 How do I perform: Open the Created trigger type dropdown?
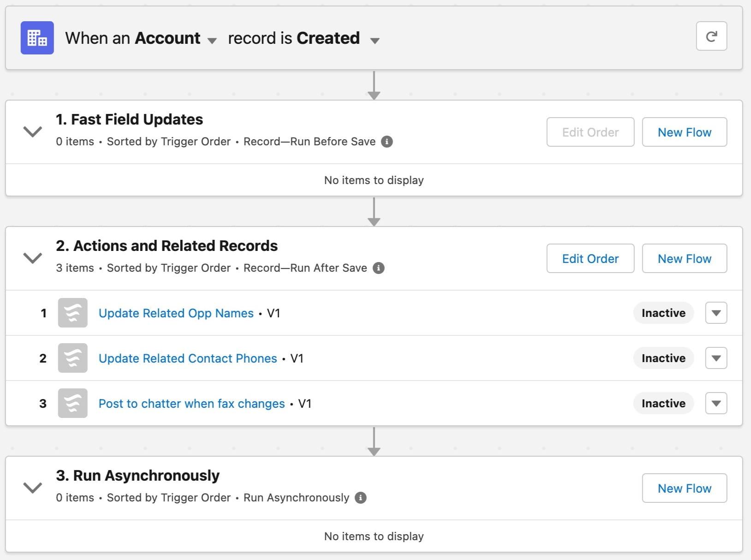tap(375, 41)
